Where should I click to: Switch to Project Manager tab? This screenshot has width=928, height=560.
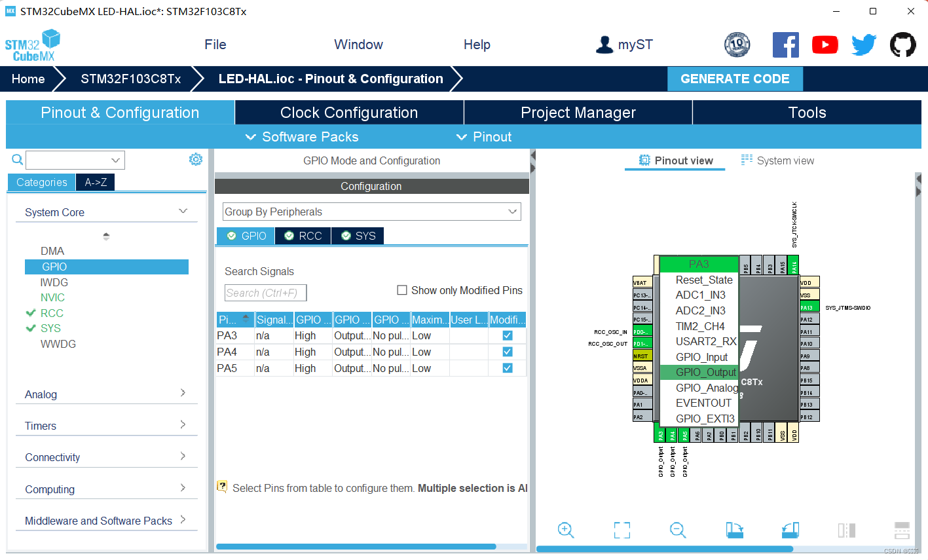pyautogui.click(x=578, y=113)
